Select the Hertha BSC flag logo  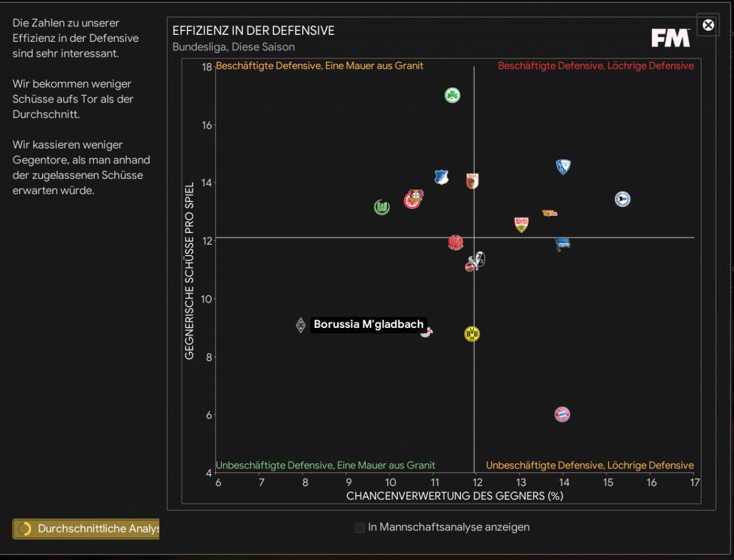[x=563, y=245]
